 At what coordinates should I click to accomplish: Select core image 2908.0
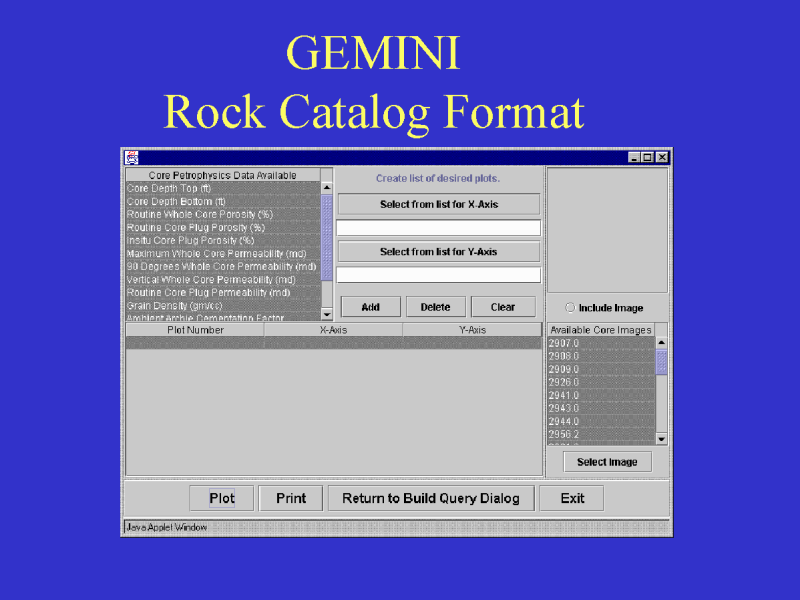(x=602, y=356)
